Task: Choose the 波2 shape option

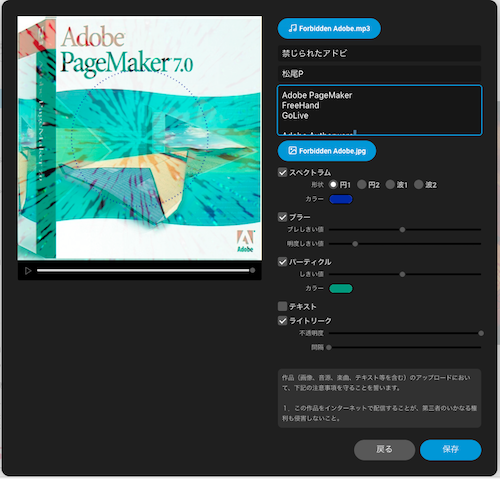Action: coord(419,184)
